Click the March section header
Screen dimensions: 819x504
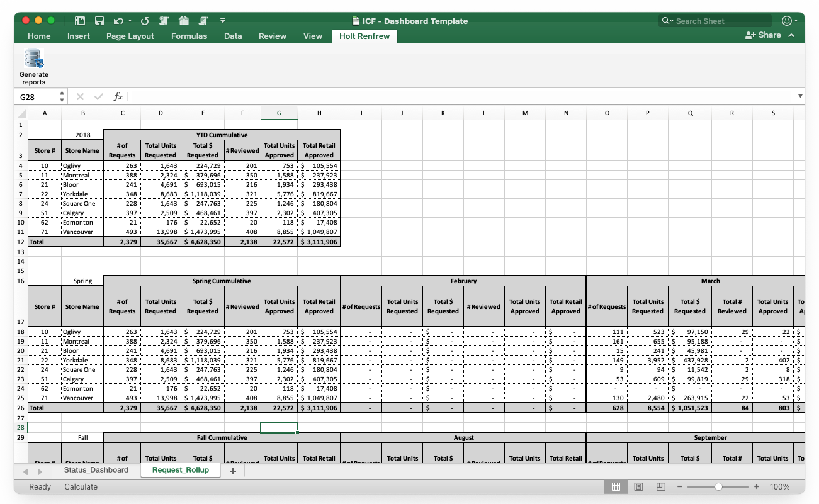pyautogui.click(x=696, y=281)
